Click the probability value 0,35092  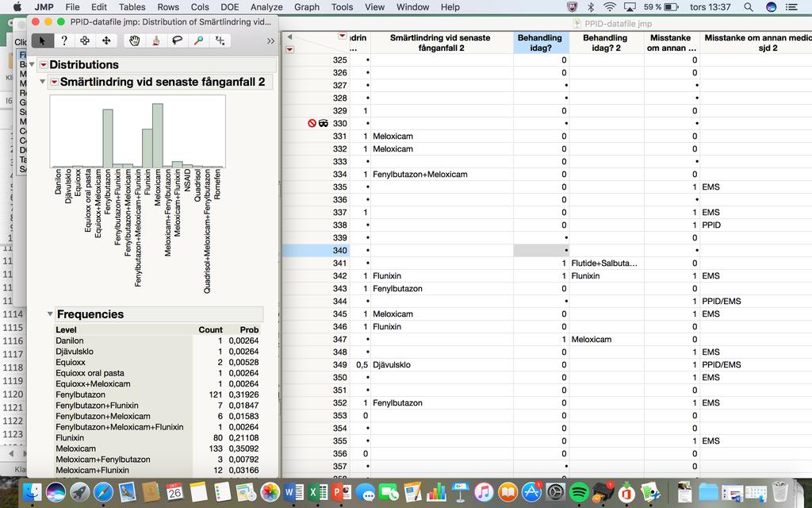coord(243,448)
